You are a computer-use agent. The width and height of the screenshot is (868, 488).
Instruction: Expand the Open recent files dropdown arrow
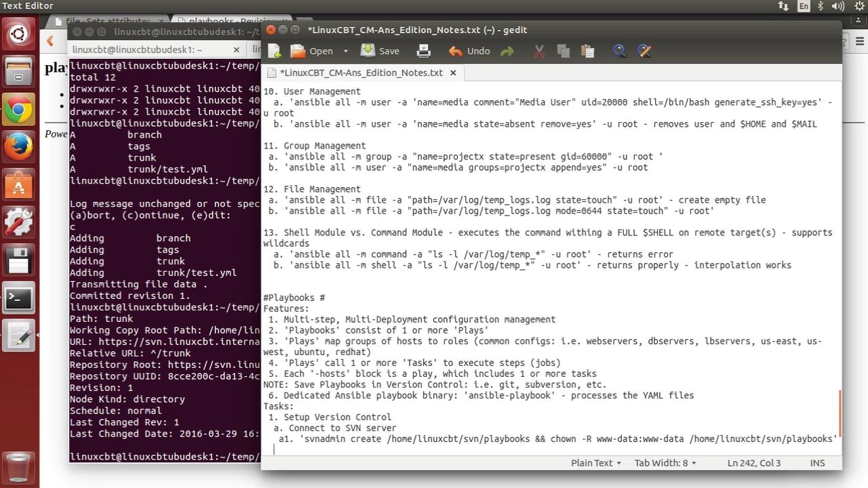click(345, 51)
